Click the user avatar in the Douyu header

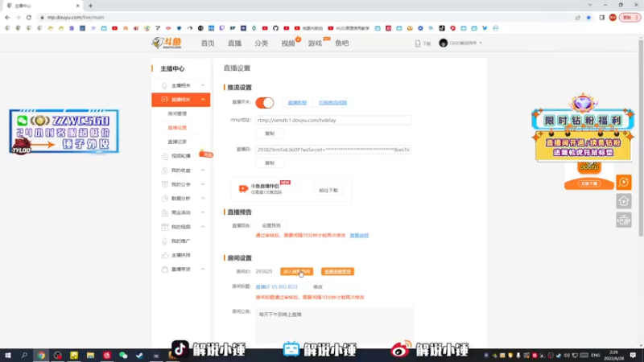click(x=443, y=43)
